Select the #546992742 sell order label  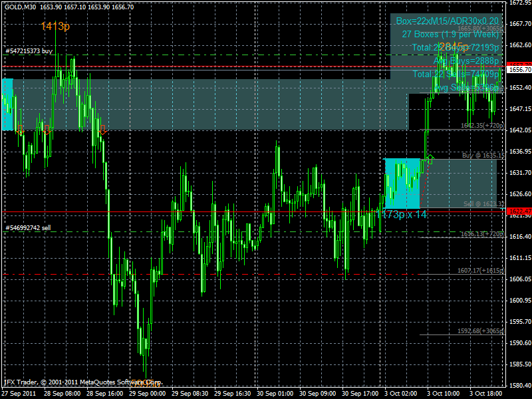click(x=28, y=228)
